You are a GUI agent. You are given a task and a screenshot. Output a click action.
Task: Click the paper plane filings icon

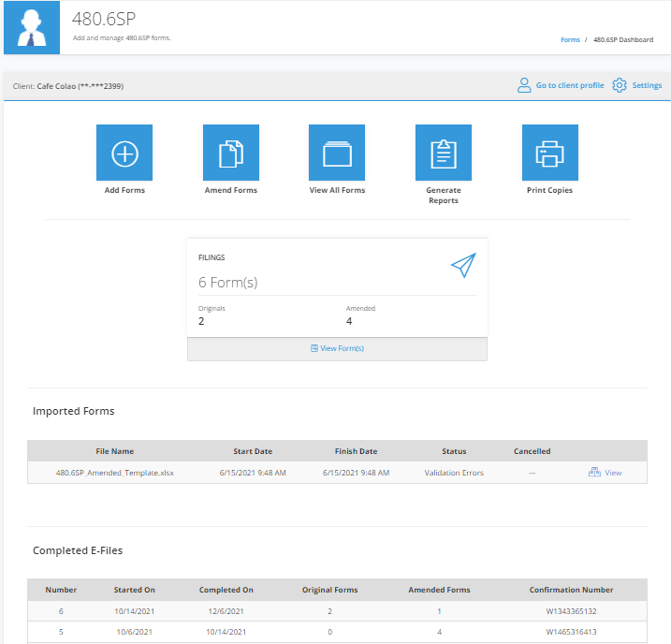(463, 265)
